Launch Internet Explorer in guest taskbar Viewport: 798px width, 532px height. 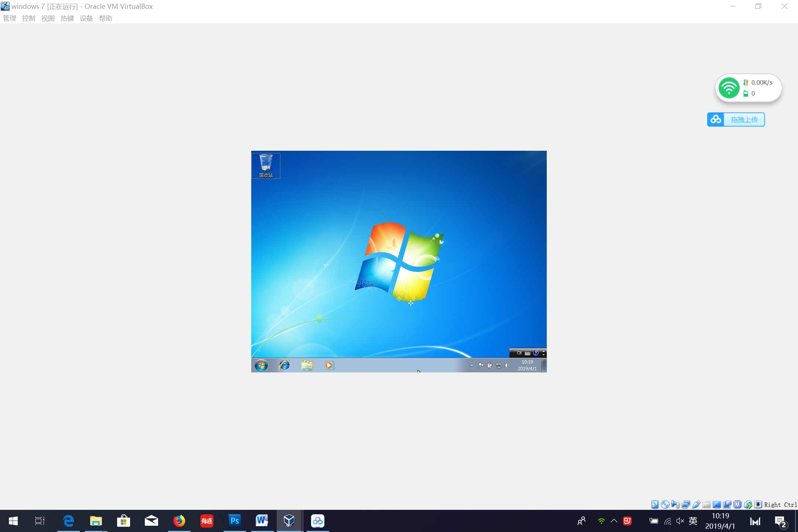284,365
